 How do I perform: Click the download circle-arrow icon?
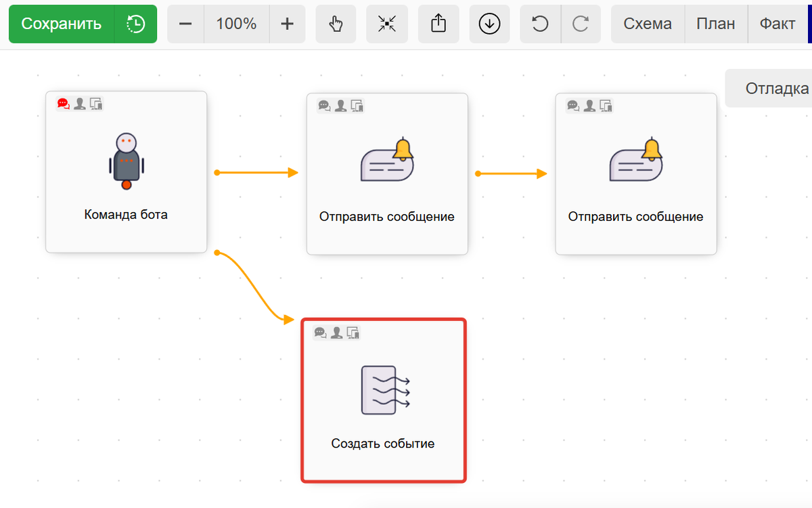[489, 24]
